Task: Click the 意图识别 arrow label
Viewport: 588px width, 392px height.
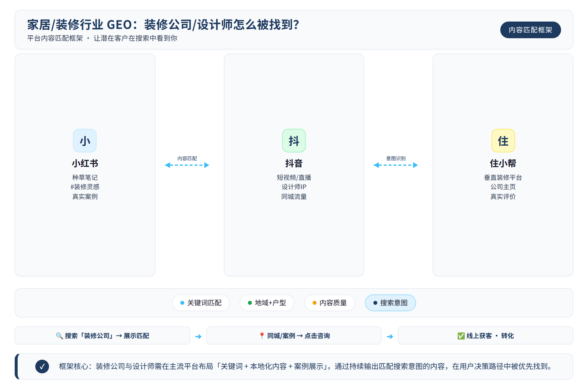Action: click(x=396, y=159)
